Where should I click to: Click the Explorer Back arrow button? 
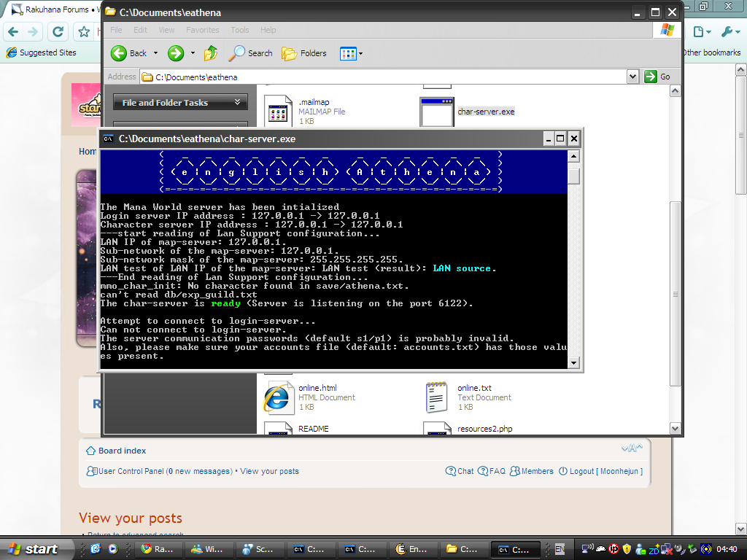(129, 53)
